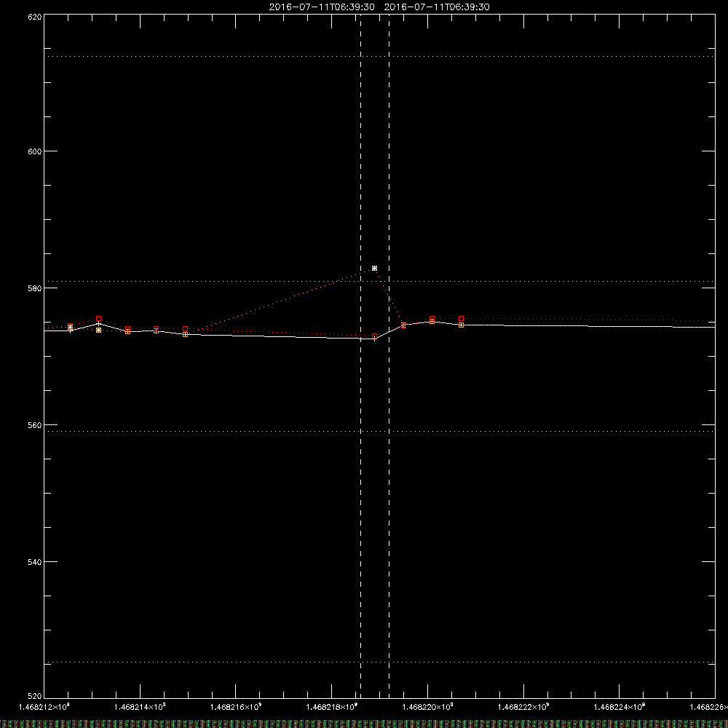Click the 1.468220×10⁹ x-axis label
The image size is (728, 728).
(427, 707)
